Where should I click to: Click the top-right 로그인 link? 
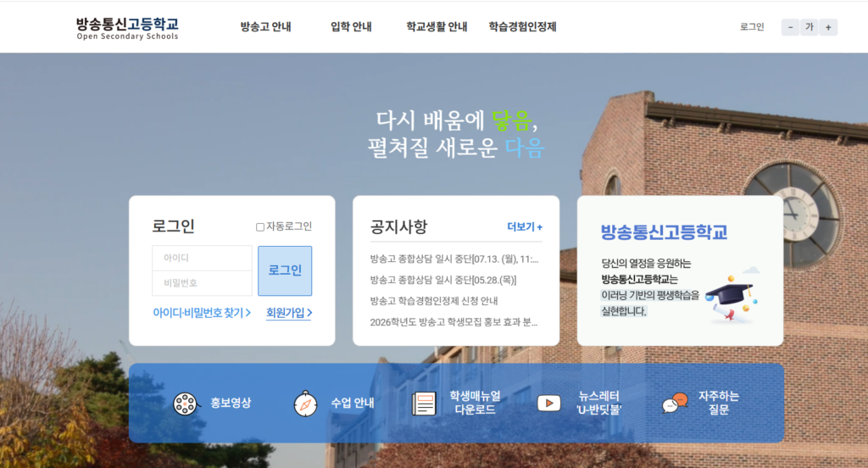pos(752,26)
